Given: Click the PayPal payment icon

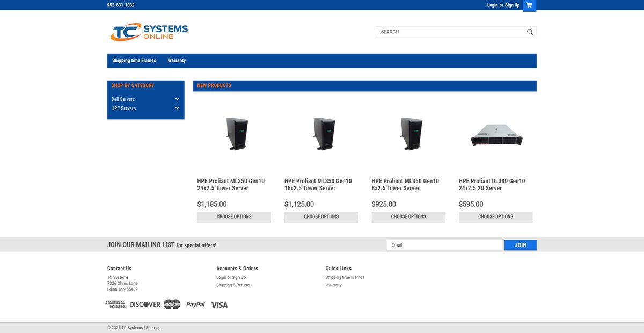Looking at the screenshot, I should pyautogui.click(x=195, y=305).
